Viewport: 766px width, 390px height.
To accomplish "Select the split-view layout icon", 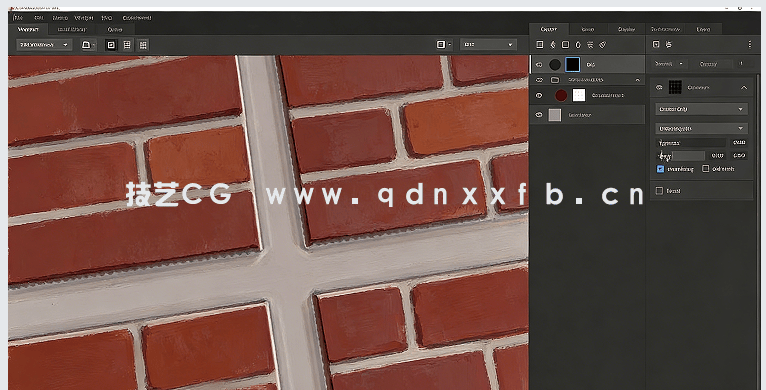I will pyautogui.click(x=127, y=45).
